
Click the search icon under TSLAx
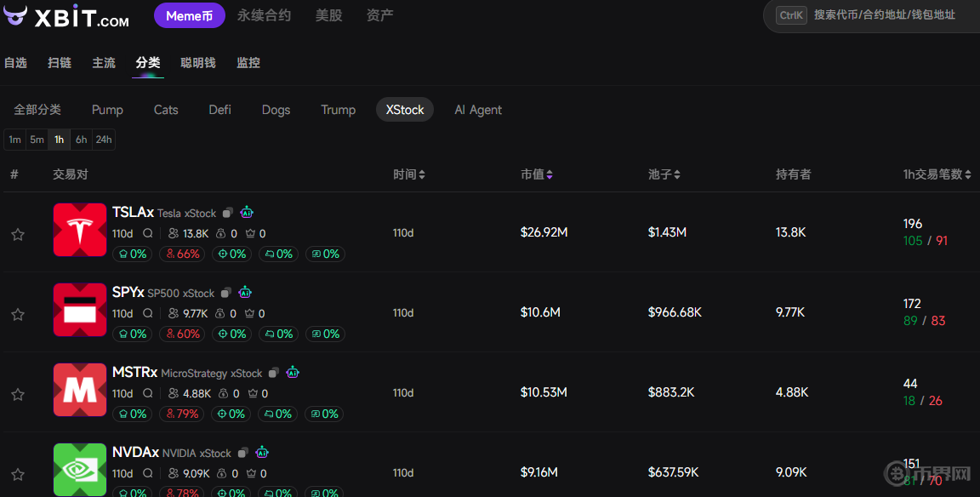coord(148,233)
